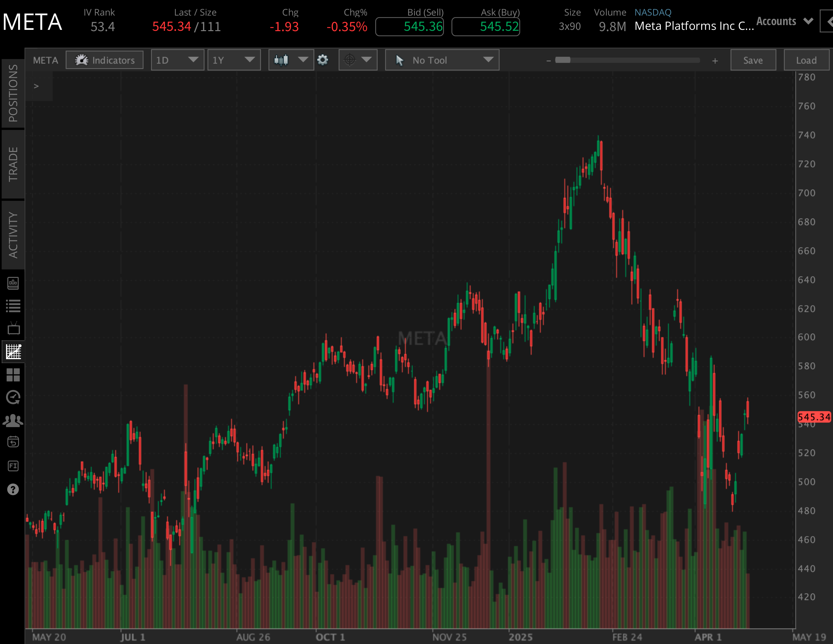Click the Ask (Buy) 545.52 price box
The image size is (833, 644).
click(485, 27)
